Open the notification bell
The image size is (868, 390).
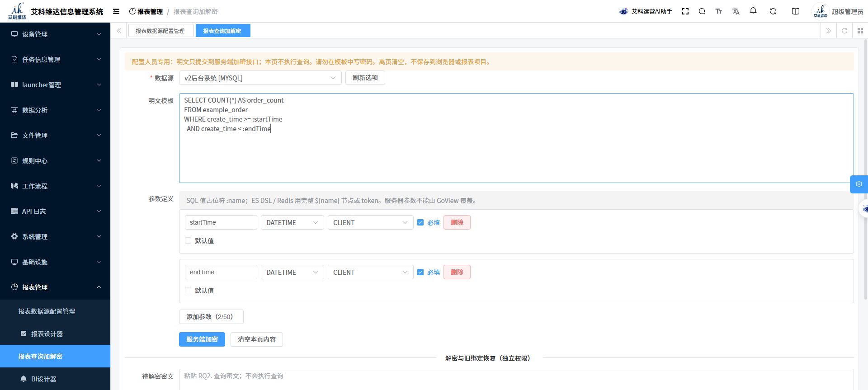[x=753, y=11]
